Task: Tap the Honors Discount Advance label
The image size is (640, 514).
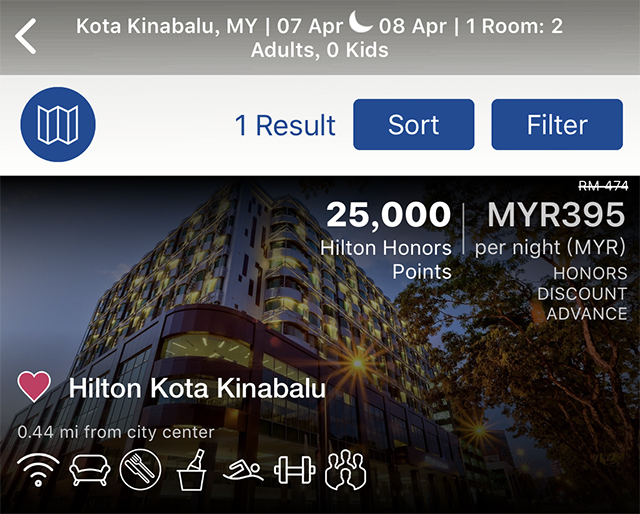Action: [x=582, y=294]
